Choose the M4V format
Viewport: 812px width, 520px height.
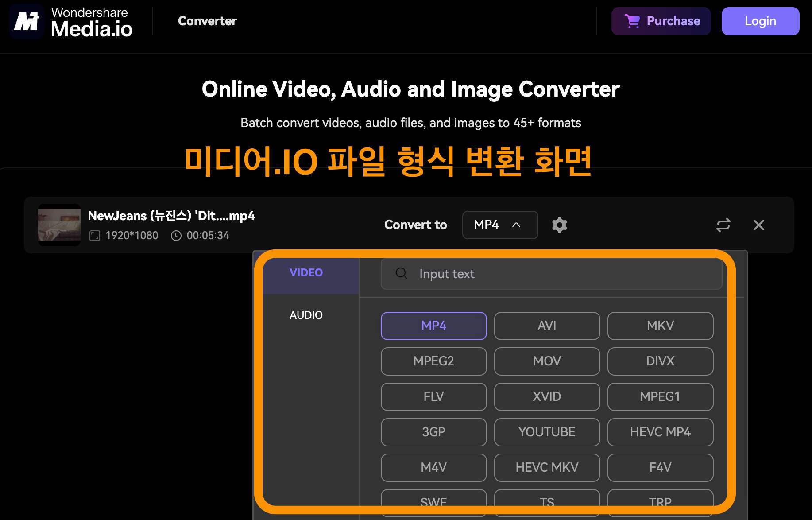pyautogui.click(x=434, y=468)
